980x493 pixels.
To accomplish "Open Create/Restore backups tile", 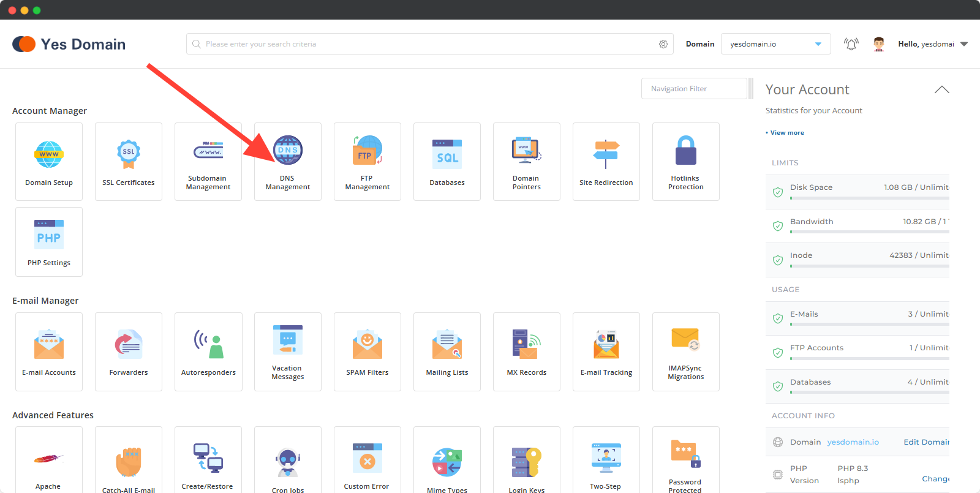I will [x=208, y=460].
